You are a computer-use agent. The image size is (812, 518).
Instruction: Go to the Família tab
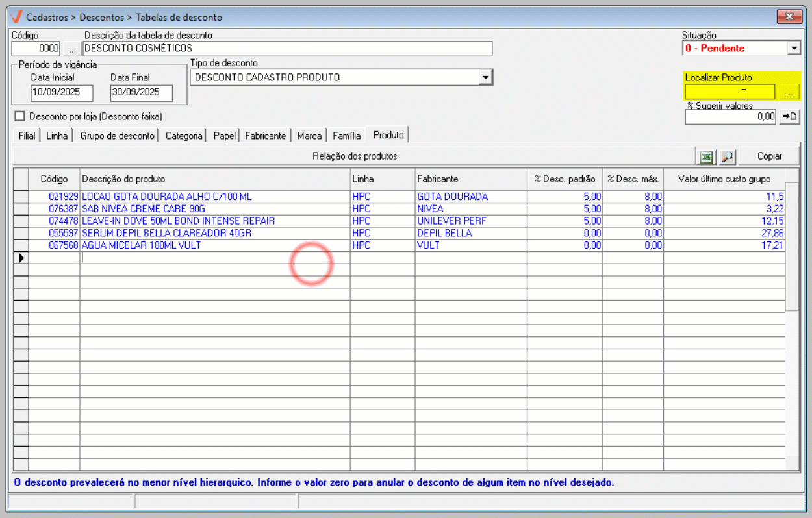pos(346,136)
